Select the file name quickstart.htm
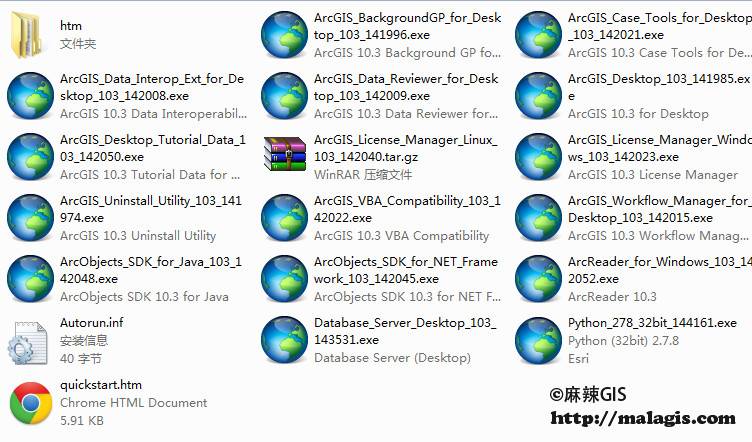Image resolution: width=752 pixels, height=442 pixels. click(101, 385)
